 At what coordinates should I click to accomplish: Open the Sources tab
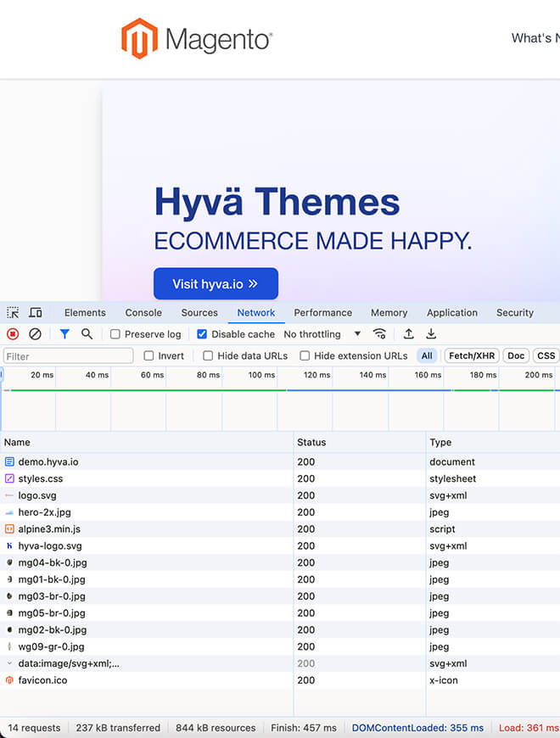click(199, 312)
